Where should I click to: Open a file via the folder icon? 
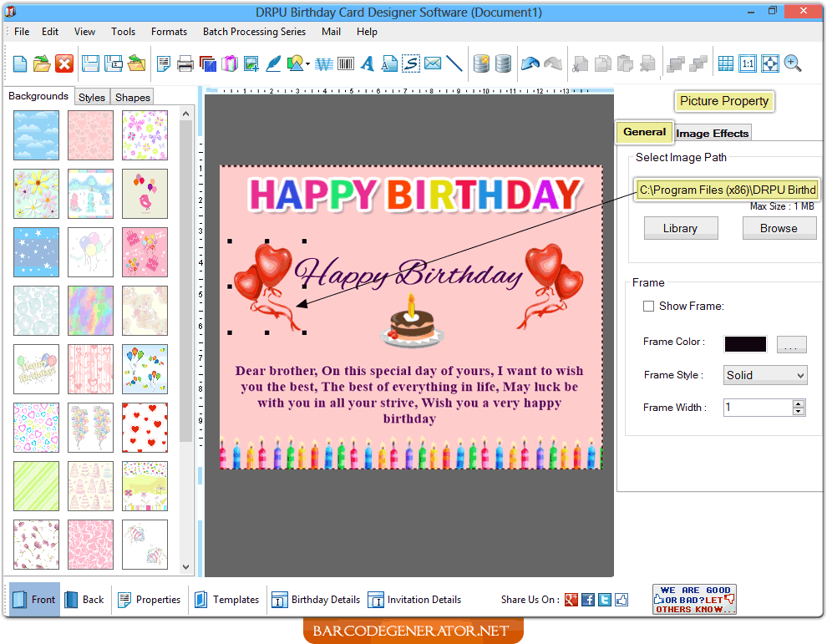(42, 63)
